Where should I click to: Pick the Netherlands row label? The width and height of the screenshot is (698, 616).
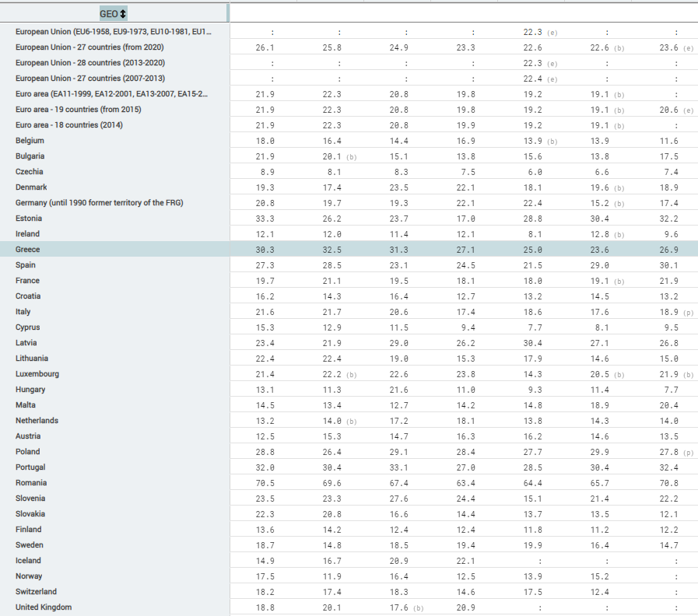(37, 421)
